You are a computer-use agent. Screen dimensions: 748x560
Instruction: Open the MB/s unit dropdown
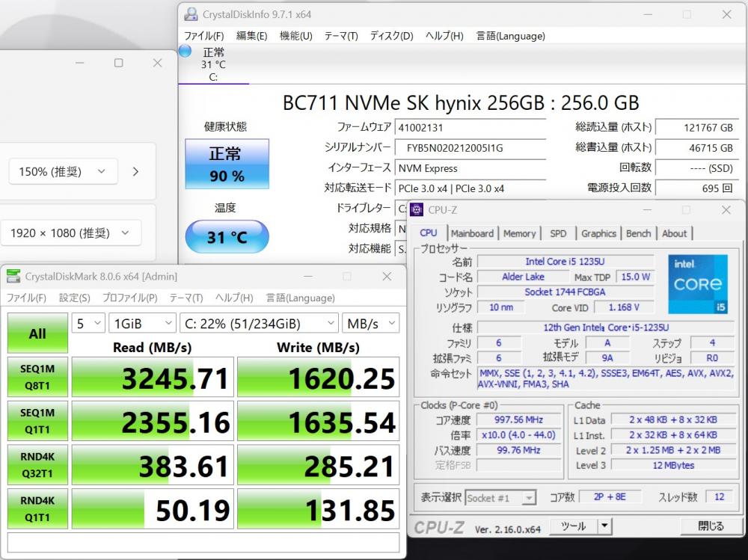[x=370, y=323]
